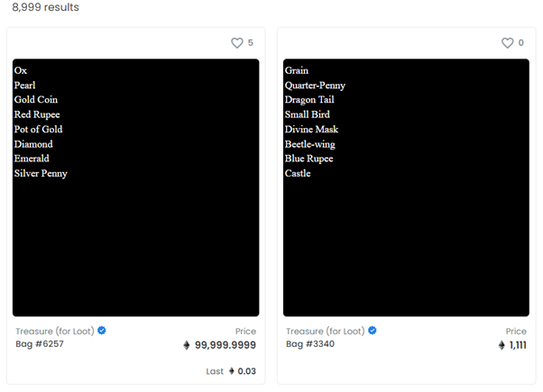Open Treasure (for Loot) collection on Bag #3340

tap(326, 331)
